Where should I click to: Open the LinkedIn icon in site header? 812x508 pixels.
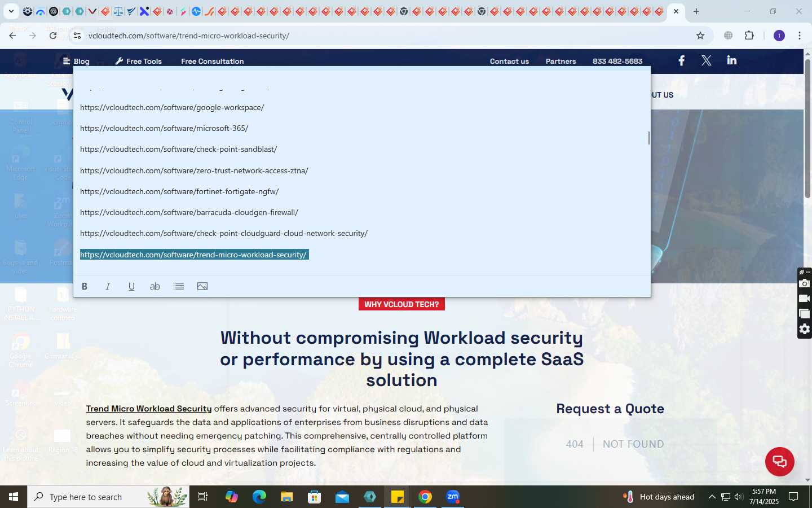tap(732, 60)
